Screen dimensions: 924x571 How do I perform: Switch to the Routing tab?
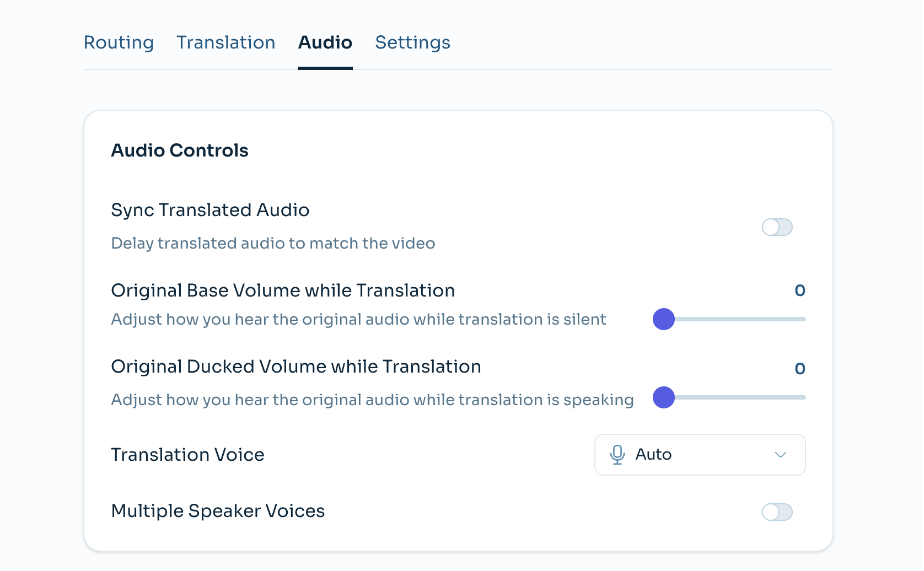coord(119,42)
